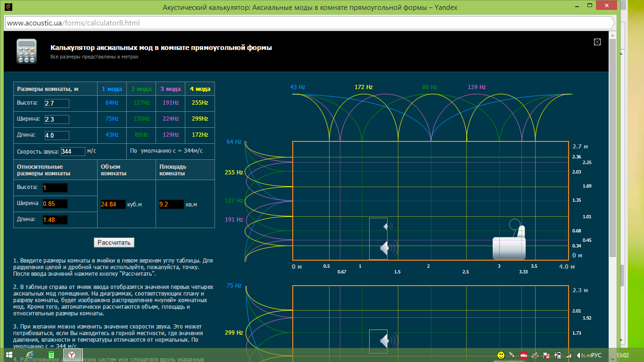Click the 64Hz cell in the table
Viewport: 644px width, 362px height.
tap(112, 102)
